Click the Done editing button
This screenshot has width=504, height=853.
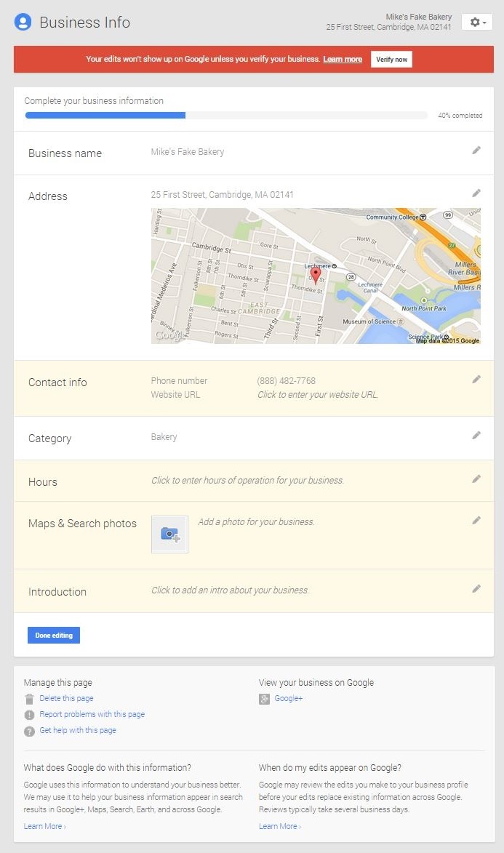[x=54, y=636]
